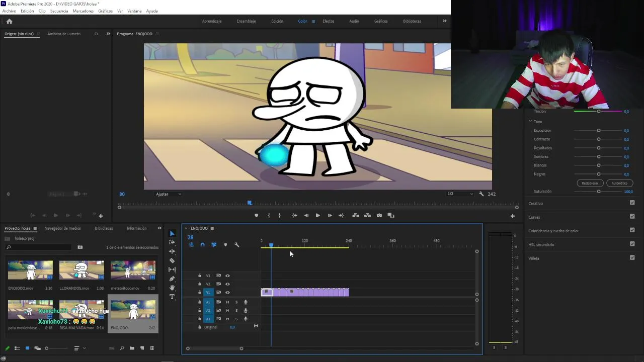The image size is (644, 362).
Task: Hide V3 track output eye
Action: pos(227,276)
